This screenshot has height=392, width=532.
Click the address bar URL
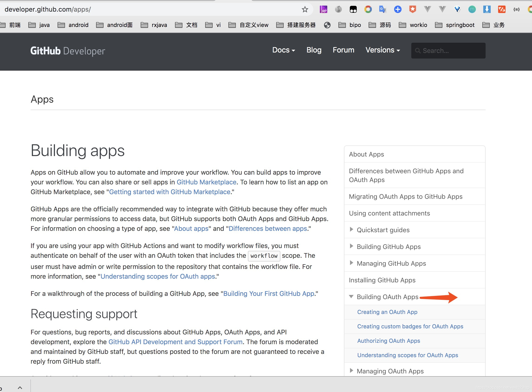(48, 10)
